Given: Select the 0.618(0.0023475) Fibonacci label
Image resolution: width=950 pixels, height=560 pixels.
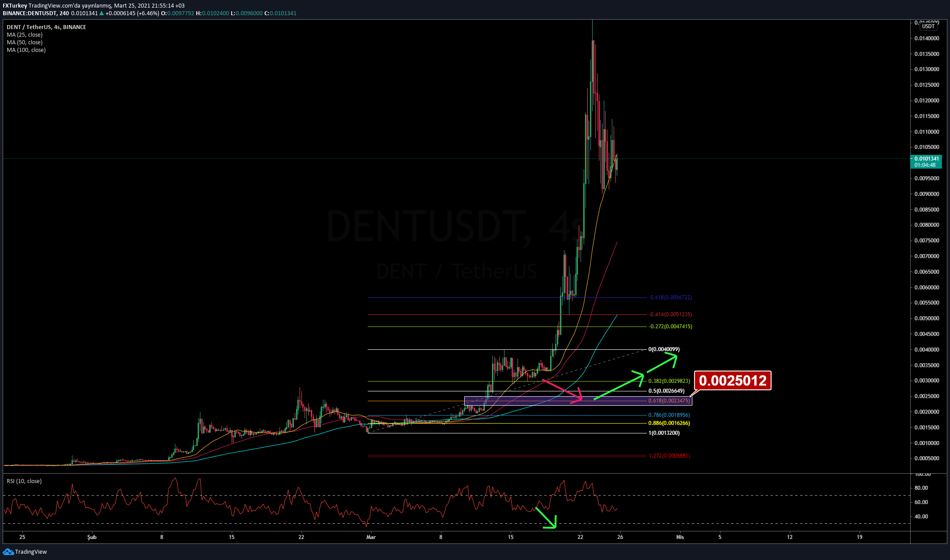Looking at the screenshot, I should coord(669,401).
